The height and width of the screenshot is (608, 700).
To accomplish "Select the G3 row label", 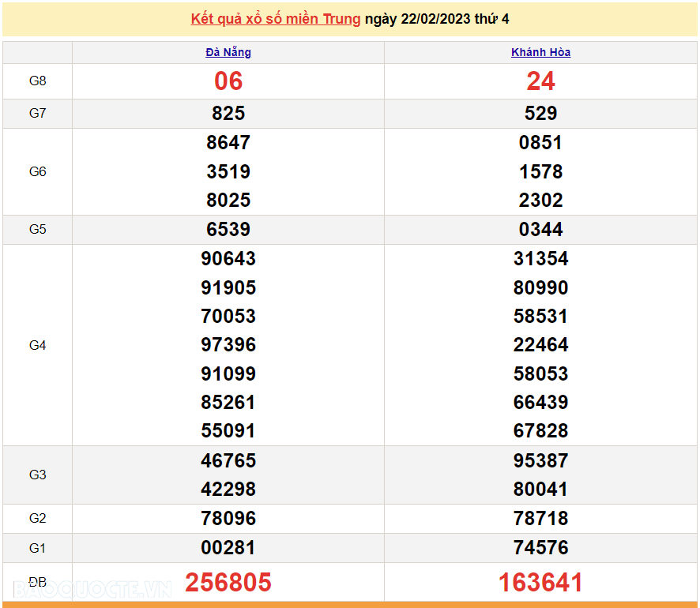I will 37,475.
